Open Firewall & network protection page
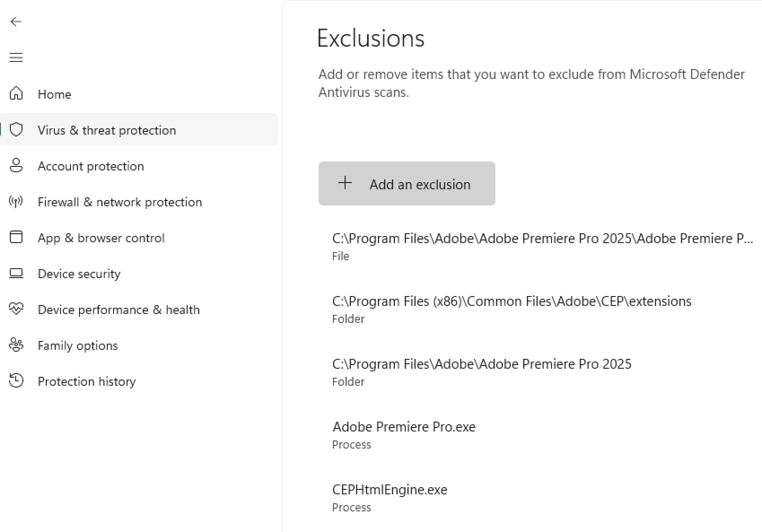Image resolution: width=762 pixels, height=532 pixels. click(x=120, y=202)
